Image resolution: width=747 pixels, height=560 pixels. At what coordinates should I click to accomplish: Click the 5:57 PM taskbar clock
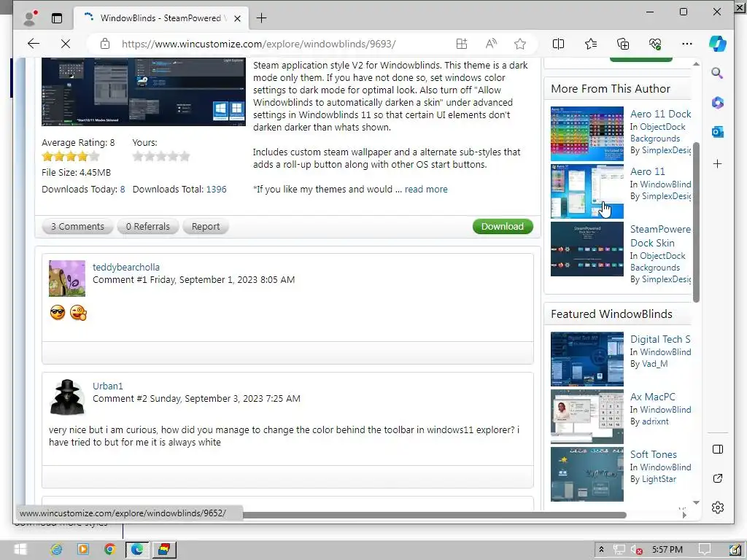click(x=667, y=550)
